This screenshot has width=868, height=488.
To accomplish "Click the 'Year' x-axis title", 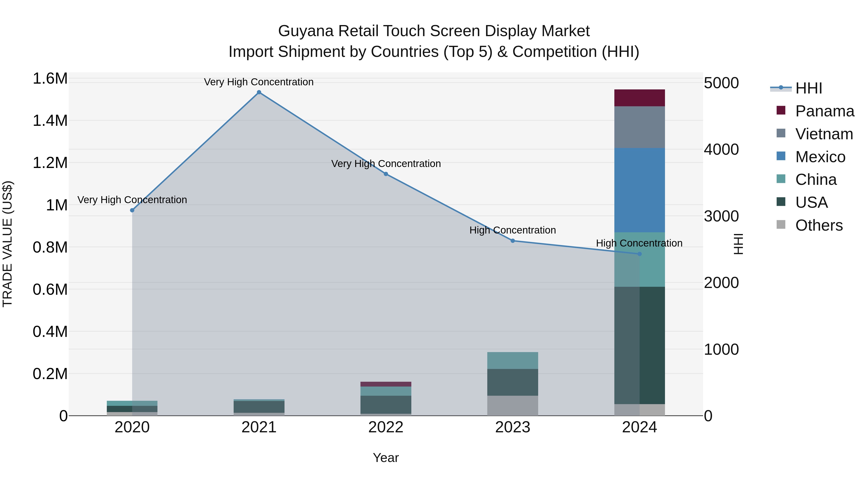I will click(x=386, y=458).
